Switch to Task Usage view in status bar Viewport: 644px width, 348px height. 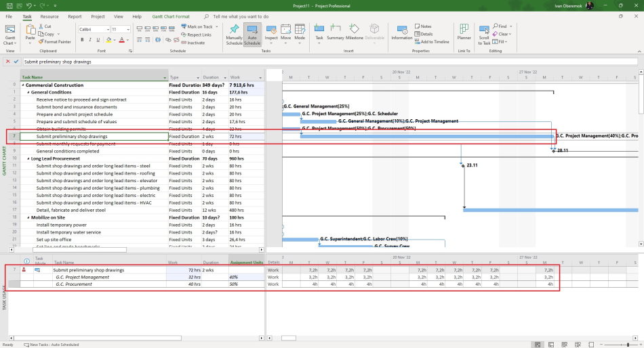pos(550,345)
